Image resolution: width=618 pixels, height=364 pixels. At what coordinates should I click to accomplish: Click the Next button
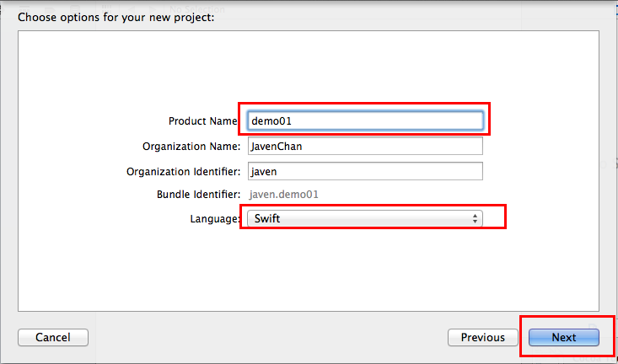(563, 338)
